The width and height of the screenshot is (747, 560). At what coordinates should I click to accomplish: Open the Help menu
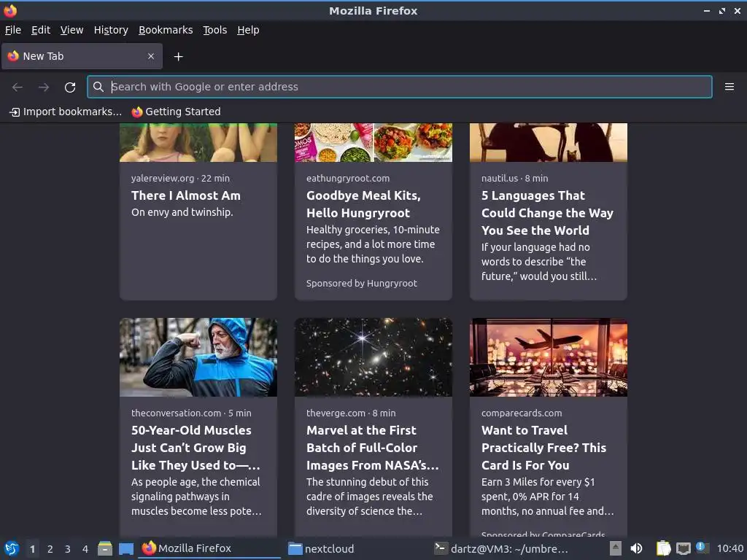pyautogui.click(x=248, y=30)
